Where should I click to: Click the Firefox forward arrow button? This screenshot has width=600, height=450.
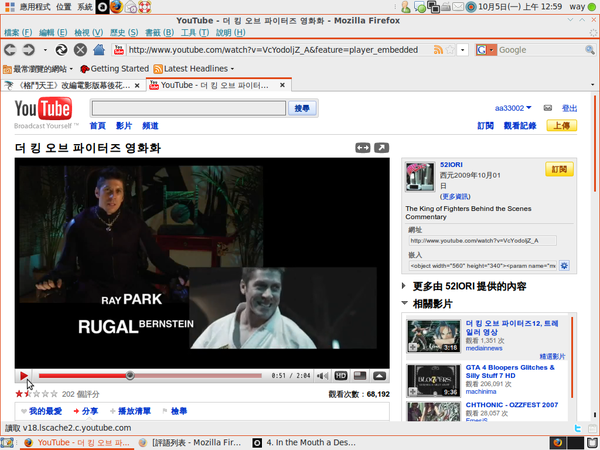pyautogui.click(x=29, y=50)
